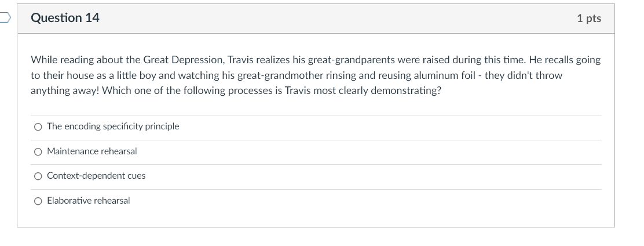Screen dimensions: 644x246
Task: Click the "Elaborative rehearsal" answer label
Action: point(88,201)
